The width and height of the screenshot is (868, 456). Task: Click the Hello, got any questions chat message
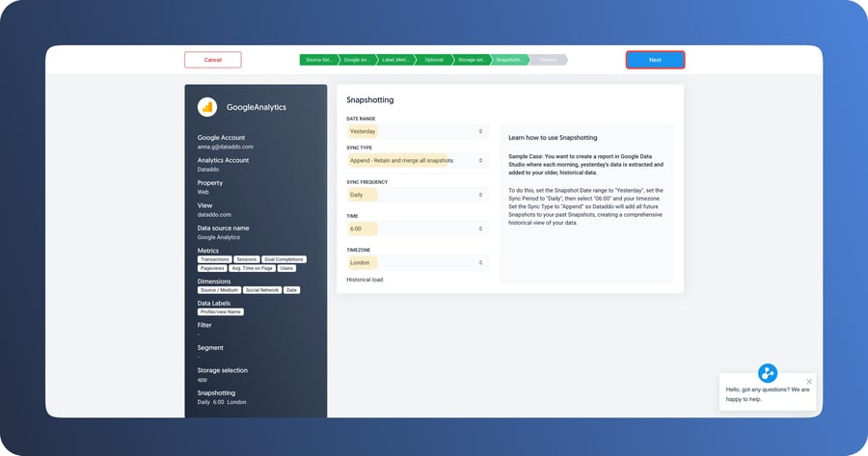pyautogui.click(x=768, y=394)
